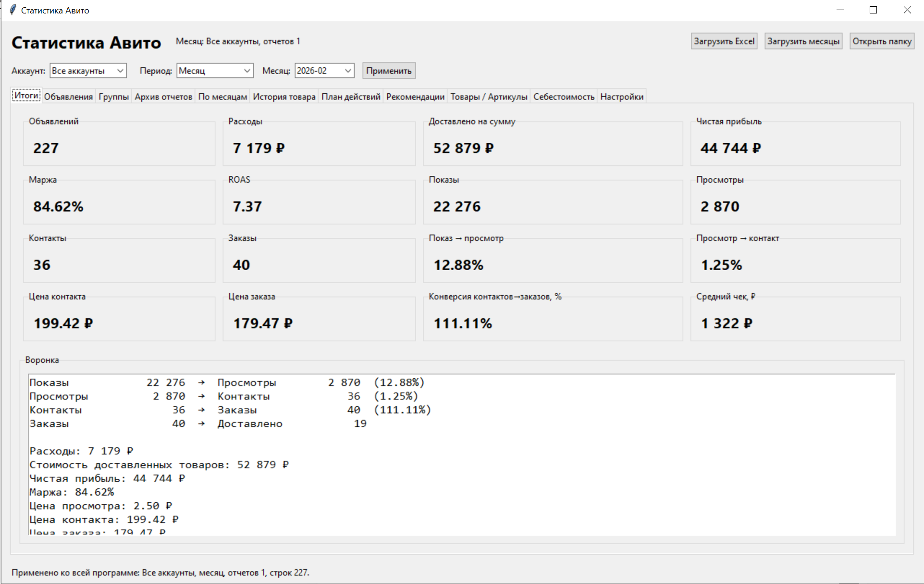Open the Товары / Артикулы tab

[489, 97]
